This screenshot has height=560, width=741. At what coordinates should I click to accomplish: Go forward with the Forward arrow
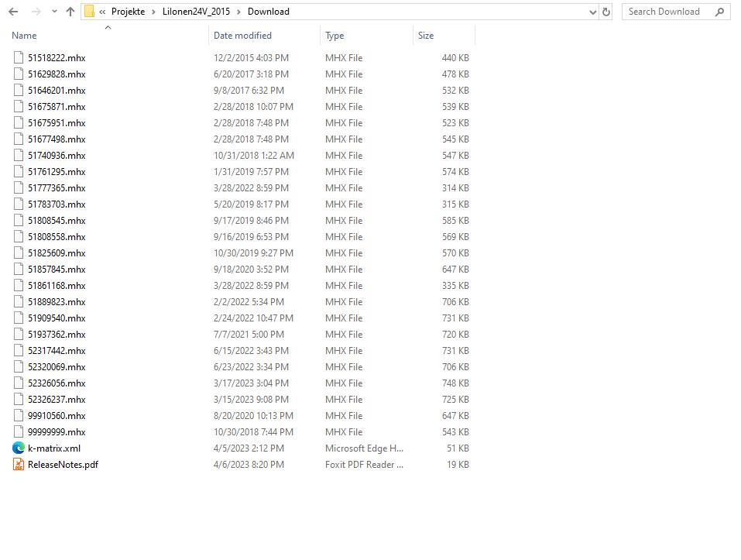coord(36,12)
